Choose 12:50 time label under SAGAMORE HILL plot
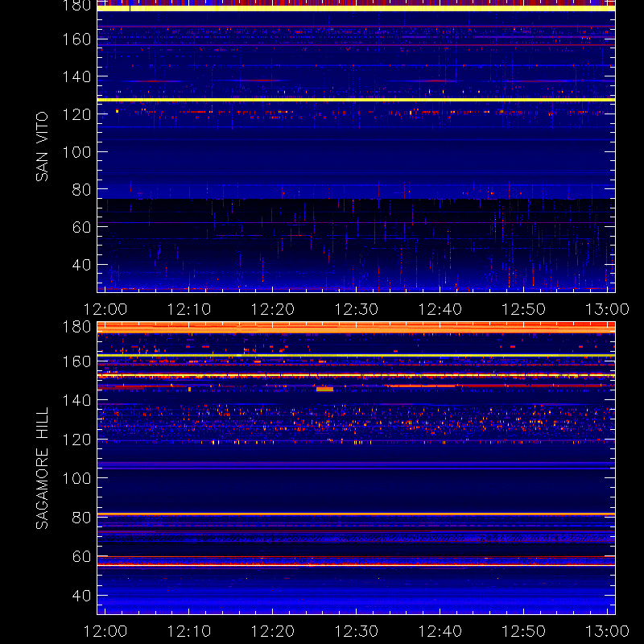Viewport: 644px width, 644px height. click(x=524, y=631)
